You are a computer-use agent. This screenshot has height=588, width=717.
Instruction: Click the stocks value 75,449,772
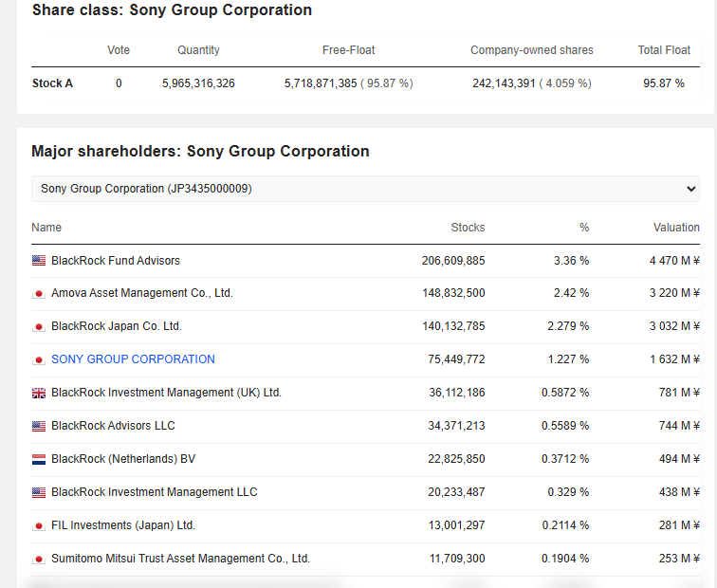pyautogui.click(x=456, y=359)
